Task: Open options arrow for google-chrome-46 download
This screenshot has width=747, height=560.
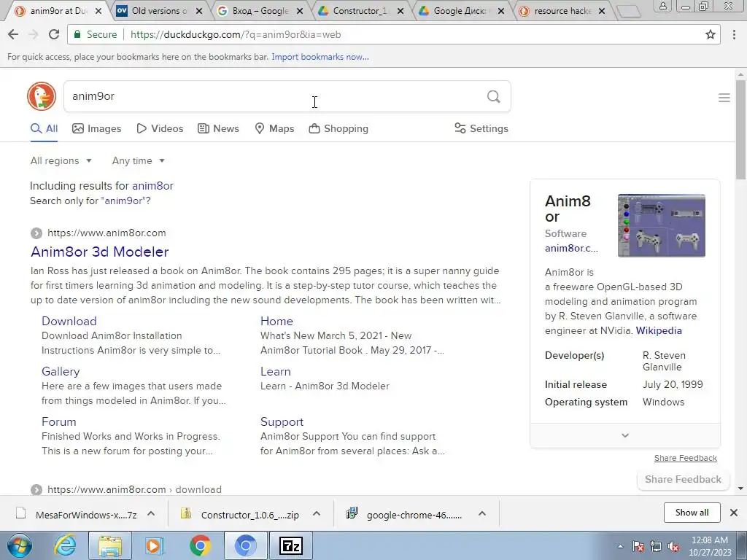Action: click(x=482, y=513)
